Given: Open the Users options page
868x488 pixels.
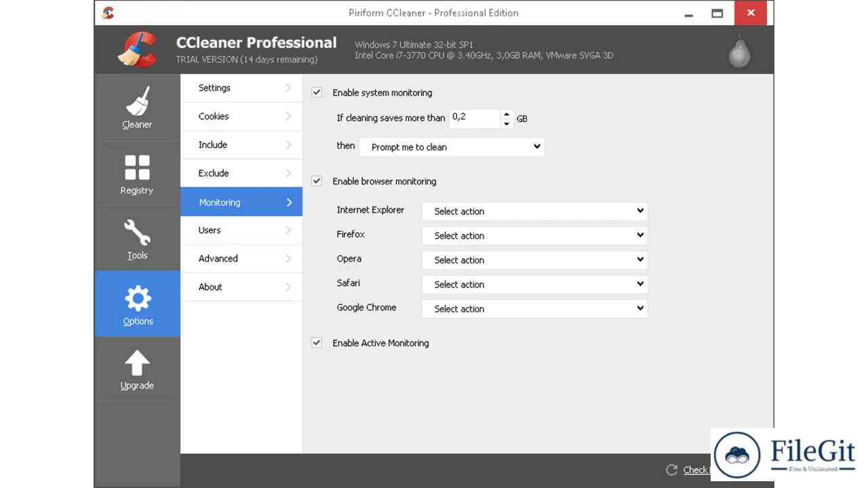Looking at the screenshot, I should coord(241,230).
